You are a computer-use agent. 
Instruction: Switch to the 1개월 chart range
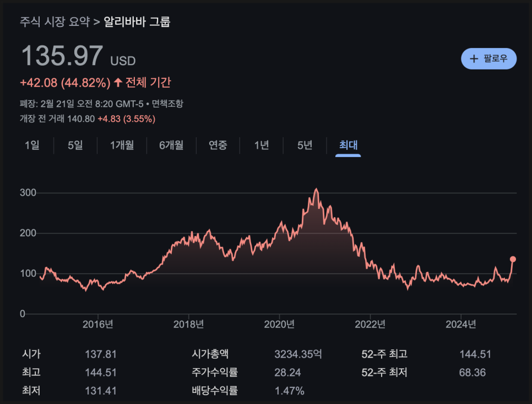pos(122,146)
